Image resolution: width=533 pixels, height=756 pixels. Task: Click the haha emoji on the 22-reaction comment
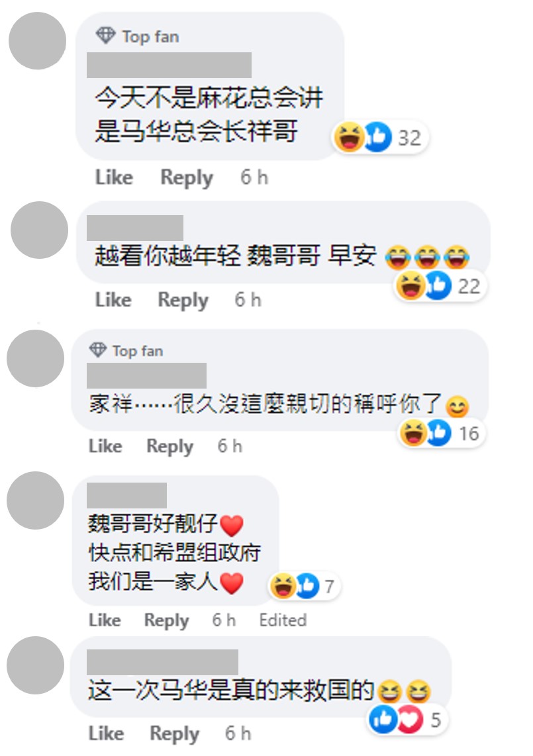point(411,285)
